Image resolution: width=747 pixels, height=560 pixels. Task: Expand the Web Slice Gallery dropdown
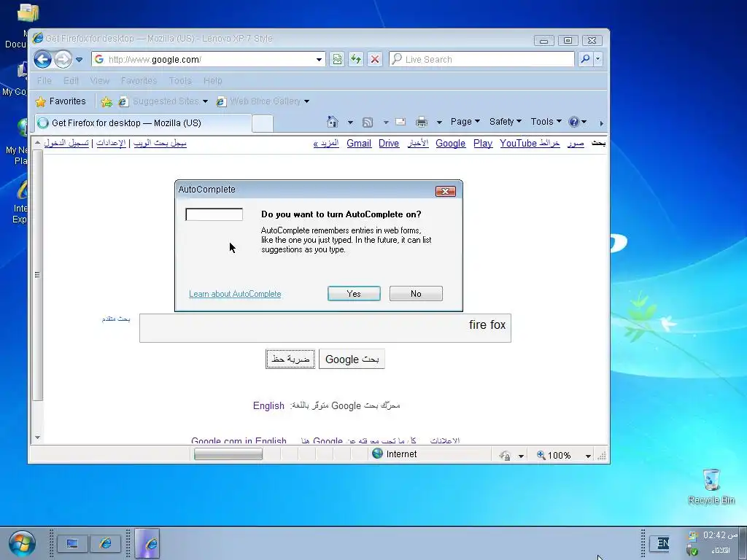click(x=307, y=101)
